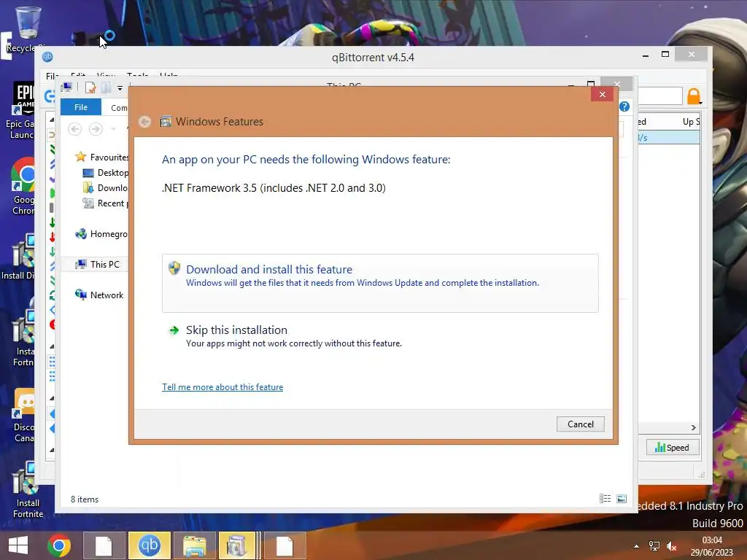The image size is (747, 560).
Task: Switch Explorer to details view icon
Action: click(x=605, y=499)
